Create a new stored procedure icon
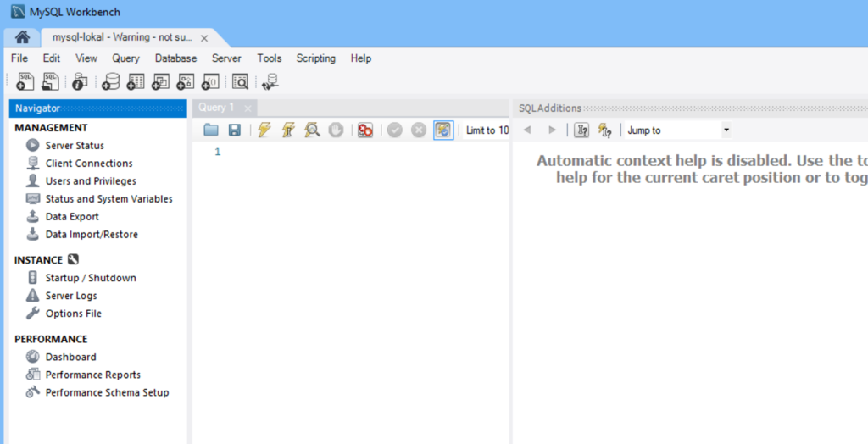 [186, 81]
